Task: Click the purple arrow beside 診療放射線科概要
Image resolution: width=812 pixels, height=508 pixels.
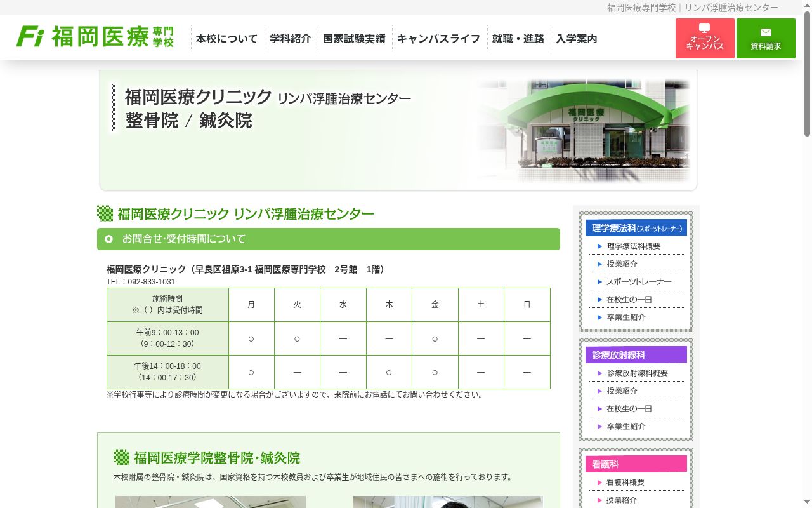Action: point(599,373)
